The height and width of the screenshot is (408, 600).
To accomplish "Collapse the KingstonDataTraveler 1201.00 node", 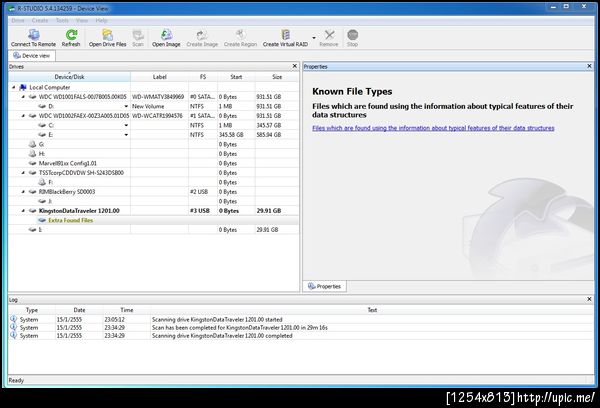I will [23, 211].
